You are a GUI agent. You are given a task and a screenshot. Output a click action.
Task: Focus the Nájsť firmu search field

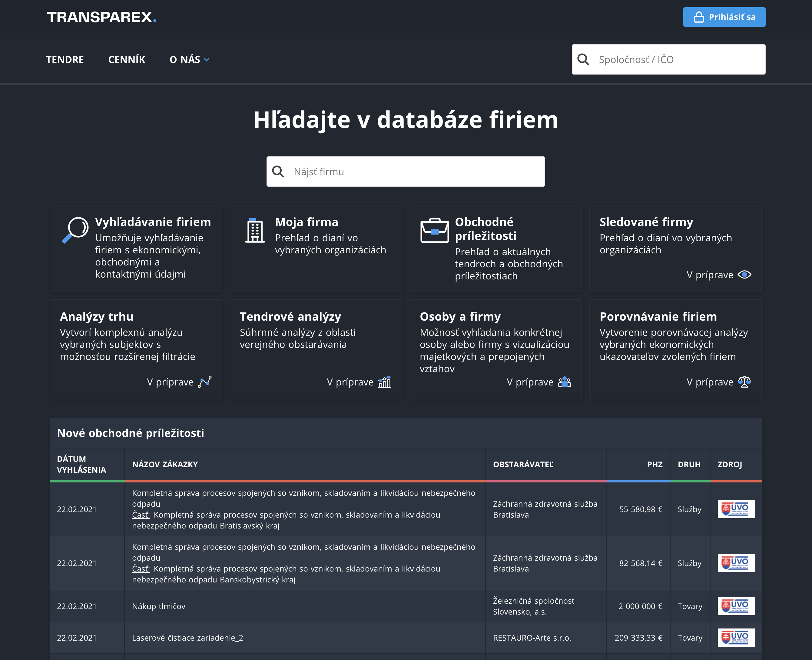[406, 172]
